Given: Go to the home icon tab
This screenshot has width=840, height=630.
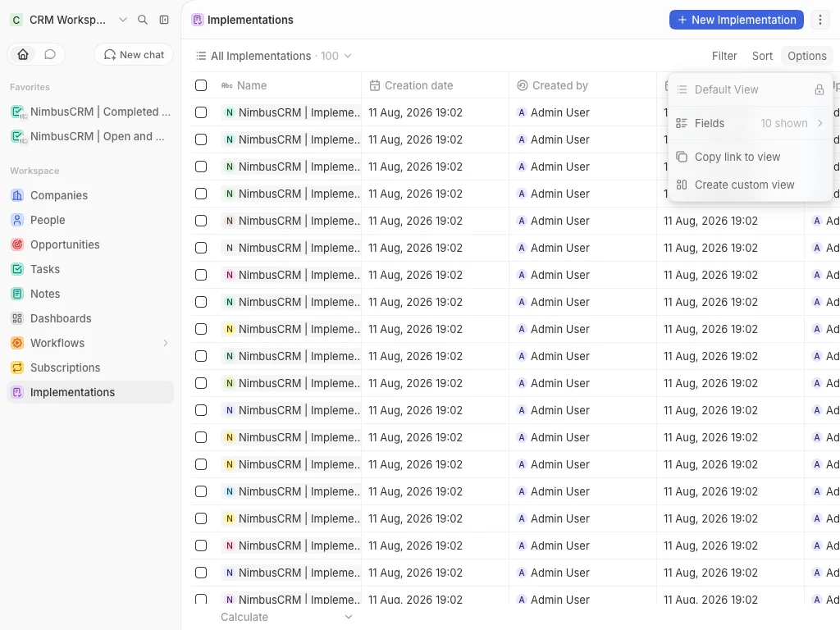Looking at the screenshot, I should point(23,55).
